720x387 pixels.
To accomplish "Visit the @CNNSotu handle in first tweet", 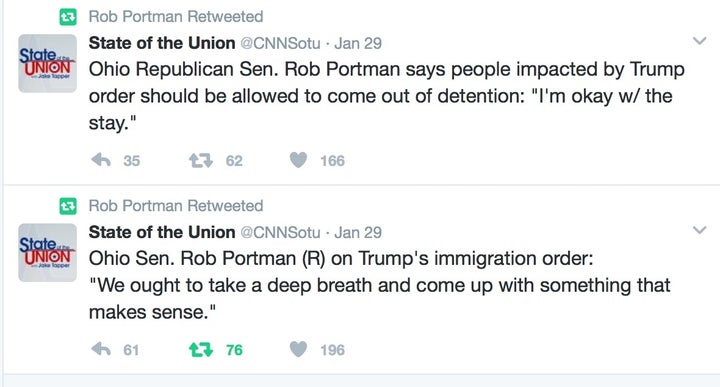I will tap(281, 43).
